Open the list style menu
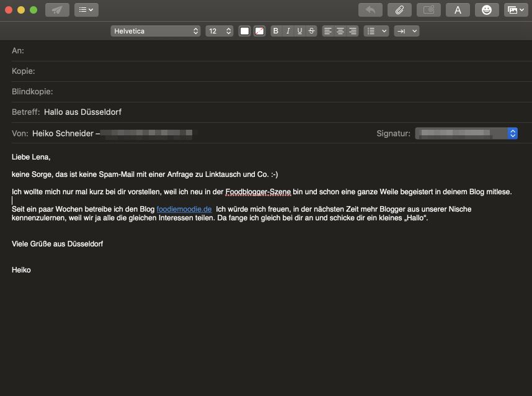 click(x=376, y=30)
